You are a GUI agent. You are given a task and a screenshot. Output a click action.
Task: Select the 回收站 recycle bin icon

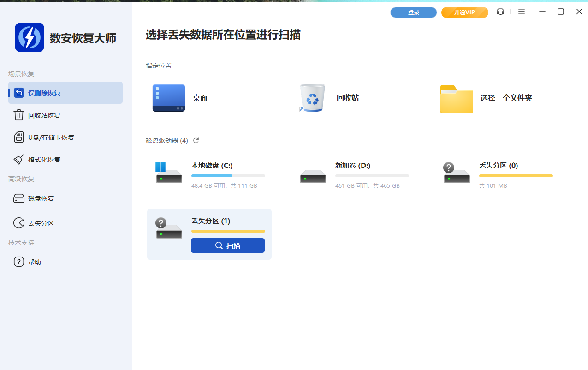[x=312, y=98]
